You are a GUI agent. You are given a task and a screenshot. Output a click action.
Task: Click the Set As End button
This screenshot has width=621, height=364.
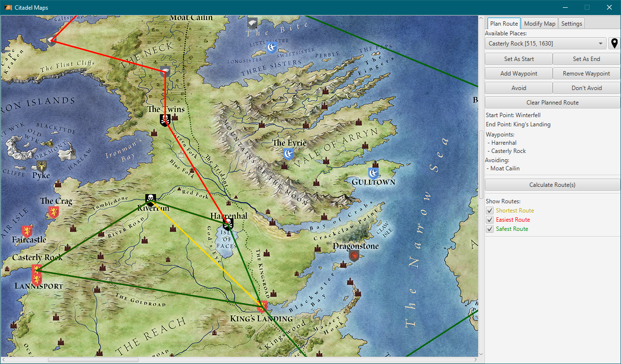coord(587,59)
